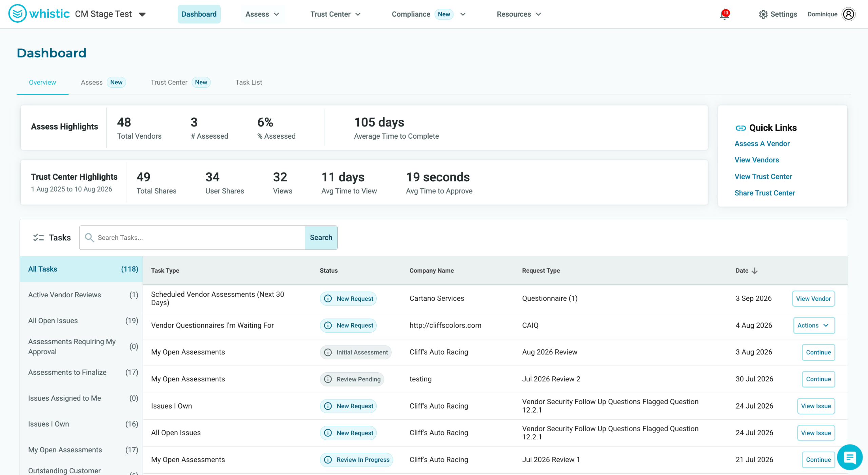868x475 pixels.
Task: Click the '105 days' average time stat
Action: click(379, 122)
